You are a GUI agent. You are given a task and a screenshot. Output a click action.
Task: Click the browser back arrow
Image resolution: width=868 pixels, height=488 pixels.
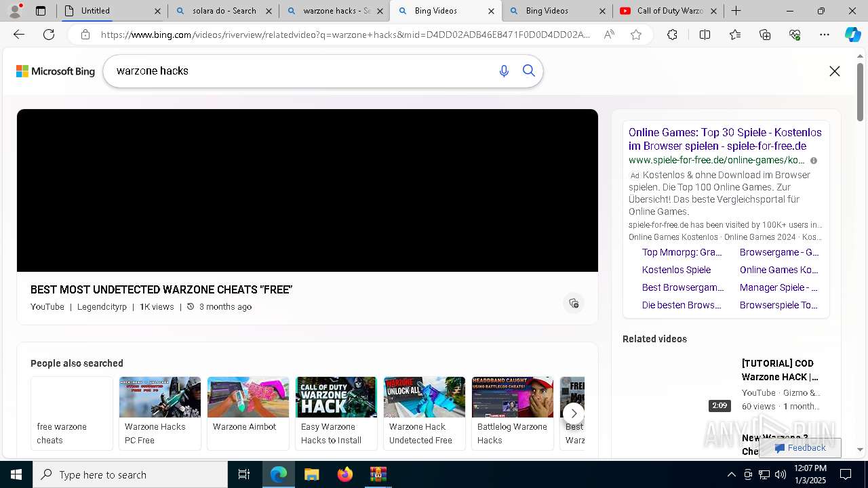click(x=19, y=35)
